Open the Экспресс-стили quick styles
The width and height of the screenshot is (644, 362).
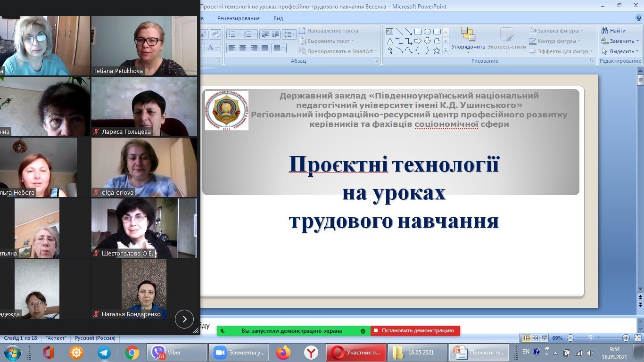[507, 40]
